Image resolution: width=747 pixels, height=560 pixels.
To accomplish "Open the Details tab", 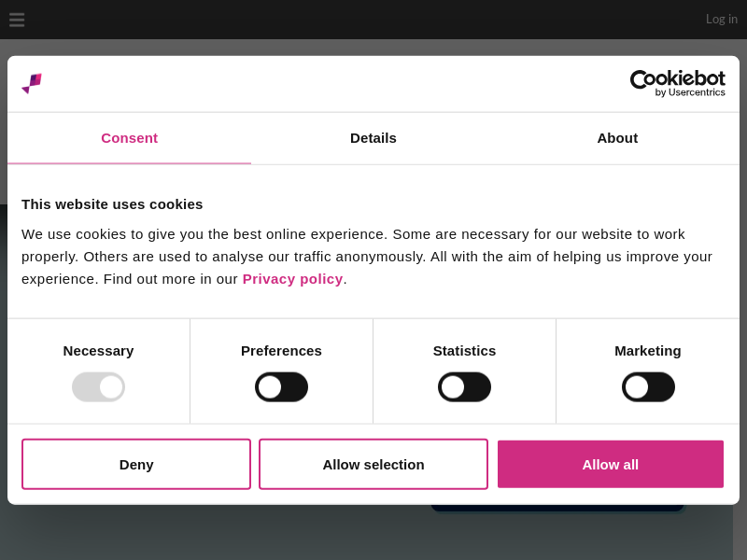I will 373,138.
